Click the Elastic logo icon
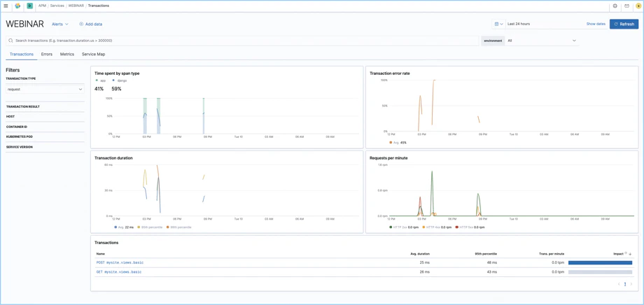This screenshot has width=644, height=305. [x=17, y=6]
